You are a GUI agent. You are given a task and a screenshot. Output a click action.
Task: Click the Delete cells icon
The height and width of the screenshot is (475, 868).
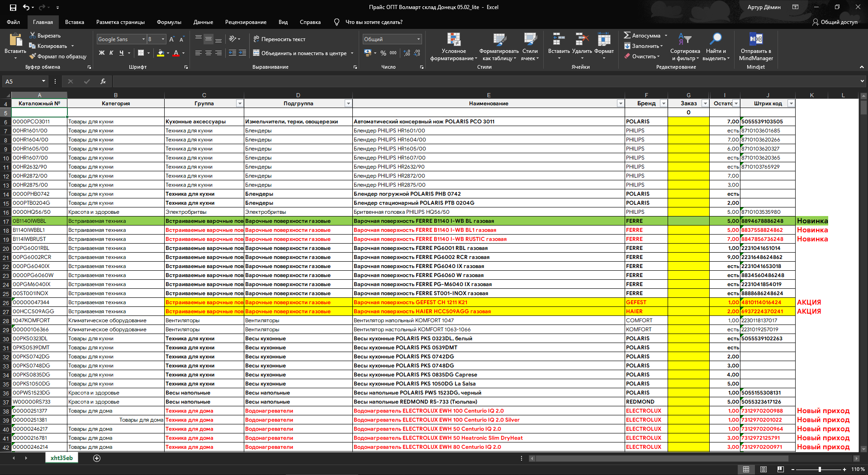click(x=582, y=39)
